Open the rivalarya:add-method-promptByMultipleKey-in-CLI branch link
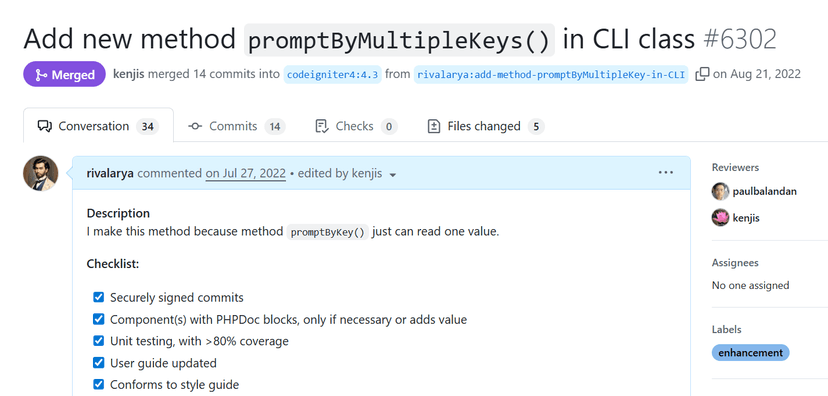 click(551, 74)
